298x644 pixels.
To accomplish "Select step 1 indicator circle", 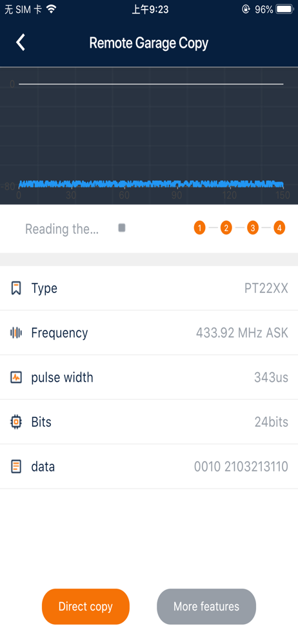I will 199,227.
